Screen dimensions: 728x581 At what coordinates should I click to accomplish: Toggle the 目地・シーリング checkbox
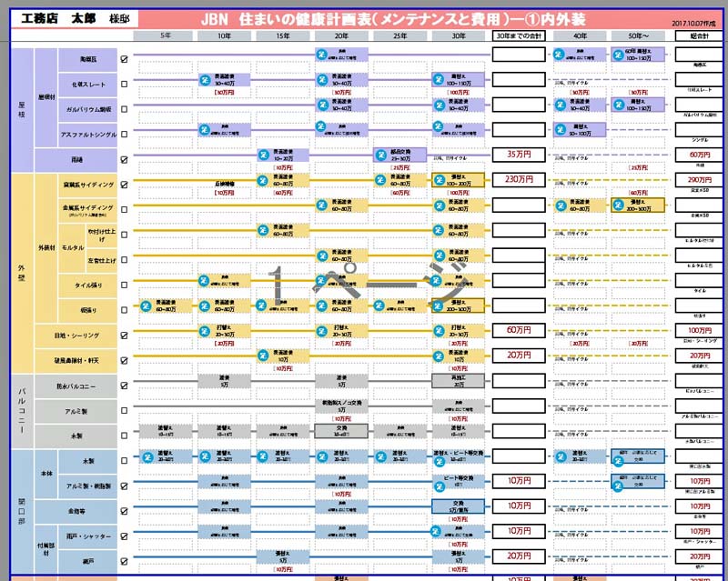point(125,336)
